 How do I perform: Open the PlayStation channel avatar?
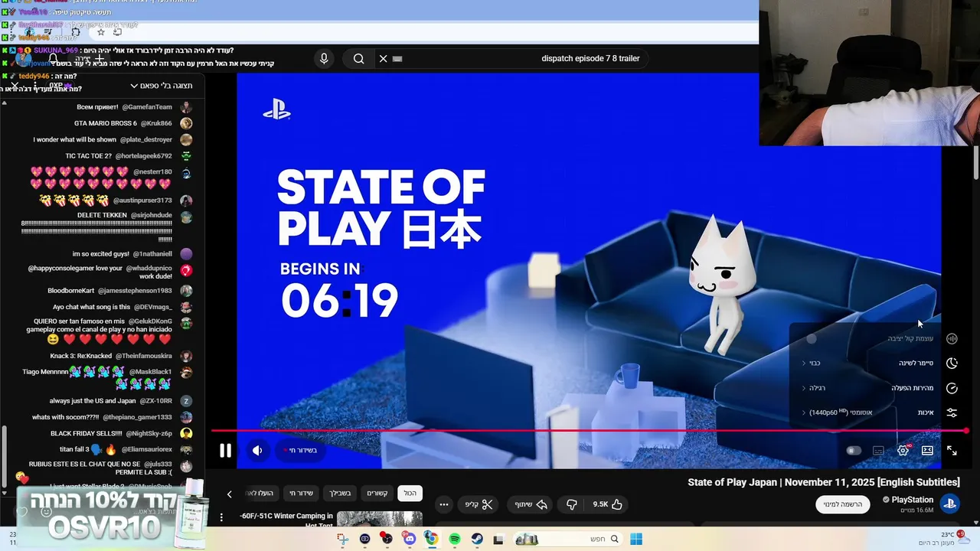(x=950, y=504)
